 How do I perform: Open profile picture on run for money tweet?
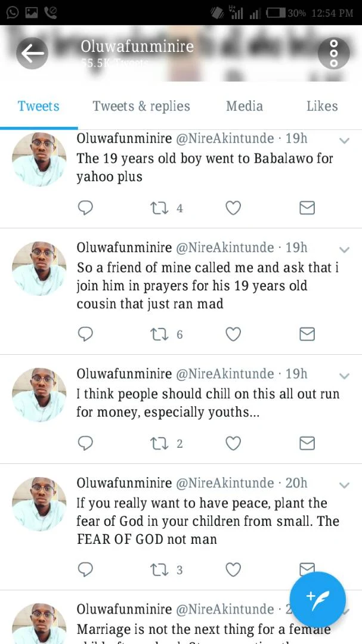39,394
